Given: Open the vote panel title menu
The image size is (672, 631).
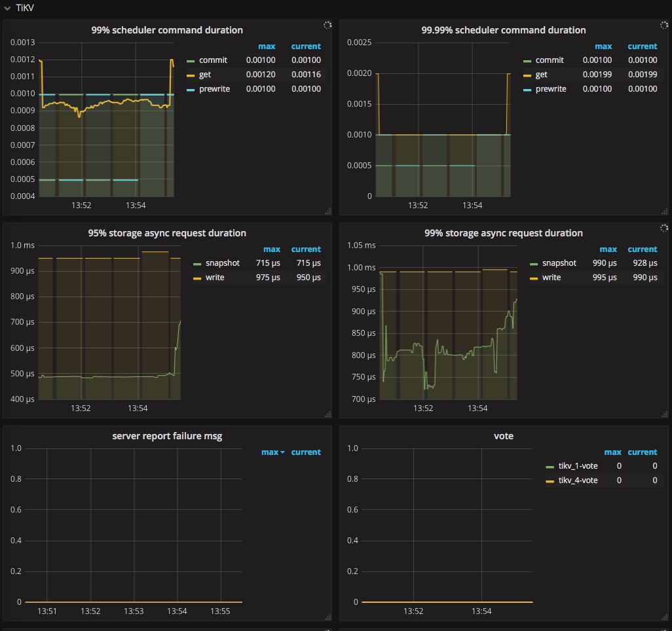Looking at the screenshot, I should pyautogui.click(x=503, y=436).
